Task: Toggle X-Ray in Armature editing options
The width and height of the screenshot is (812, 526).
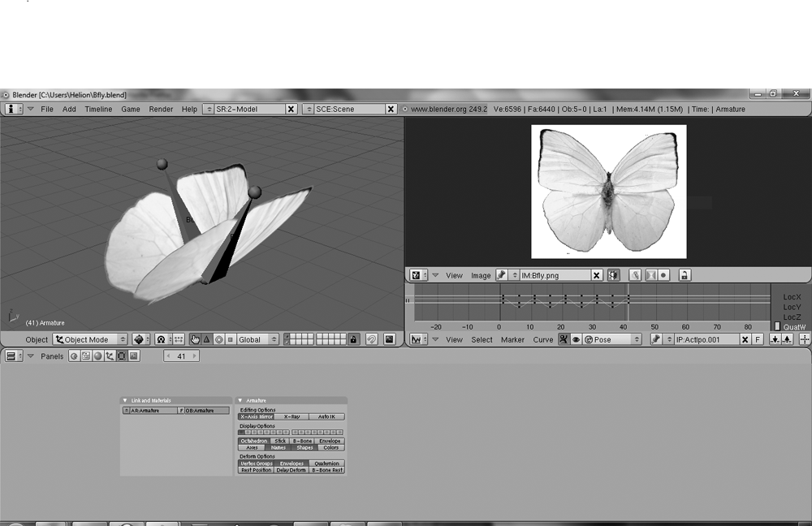Action: coord(292,416)
